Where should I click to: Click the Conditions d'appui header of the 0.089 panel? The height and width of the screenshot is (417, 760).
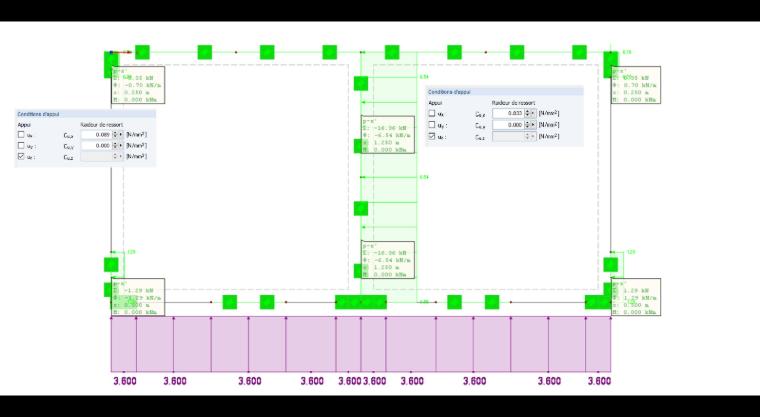[x=85, y=114]
